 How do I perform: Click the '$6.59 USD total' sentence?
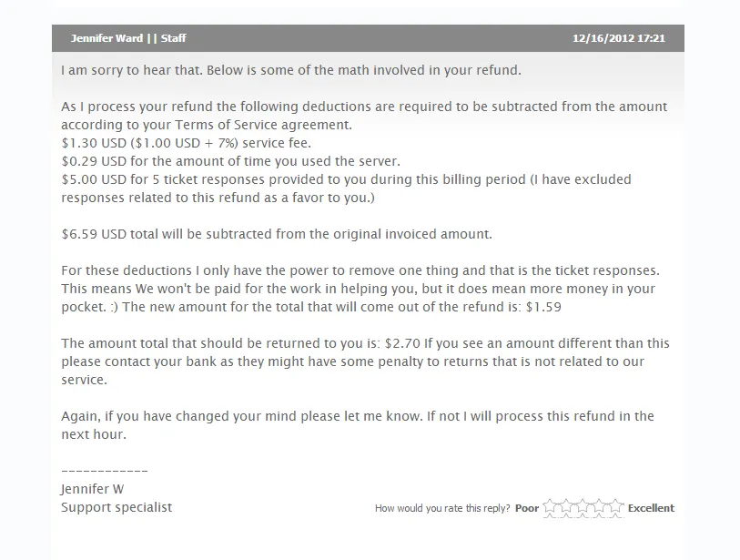[277, 234]
